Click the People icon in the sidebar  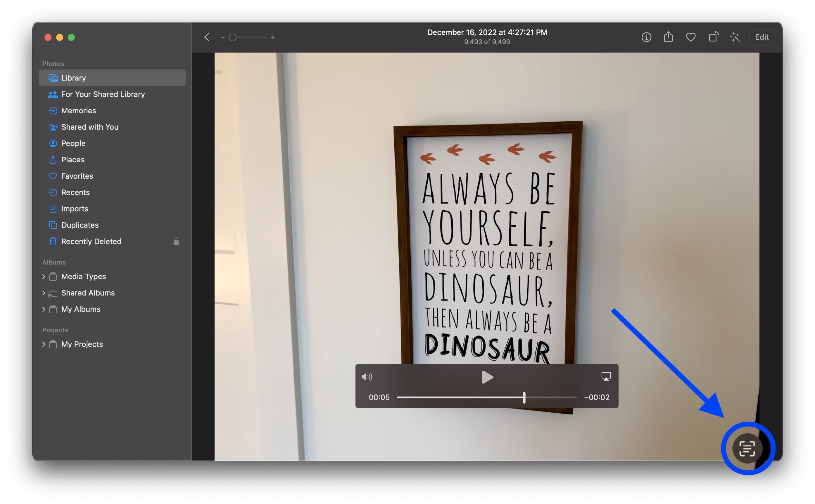tap(53, 143)
